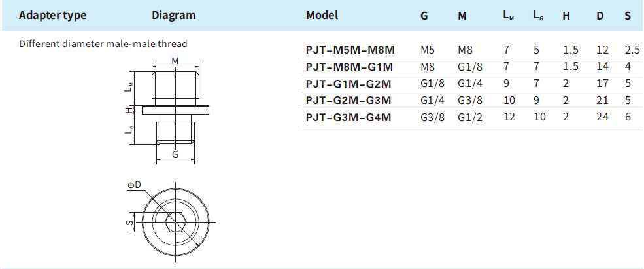This screenshot has height=269, width=644.
Task: Select the PJT-M5M-M8M model row
Action: 349,50
